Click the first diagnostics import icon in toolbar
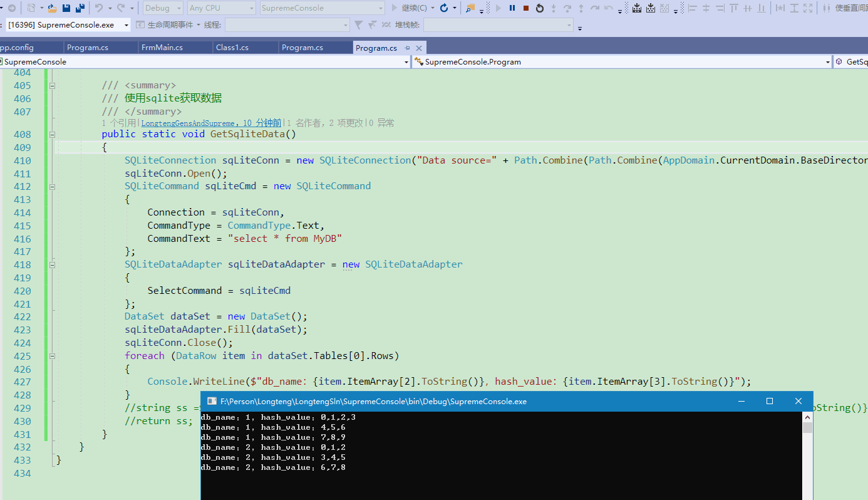The width and height of the screenshot is (868, 500). tap(637, 8)
